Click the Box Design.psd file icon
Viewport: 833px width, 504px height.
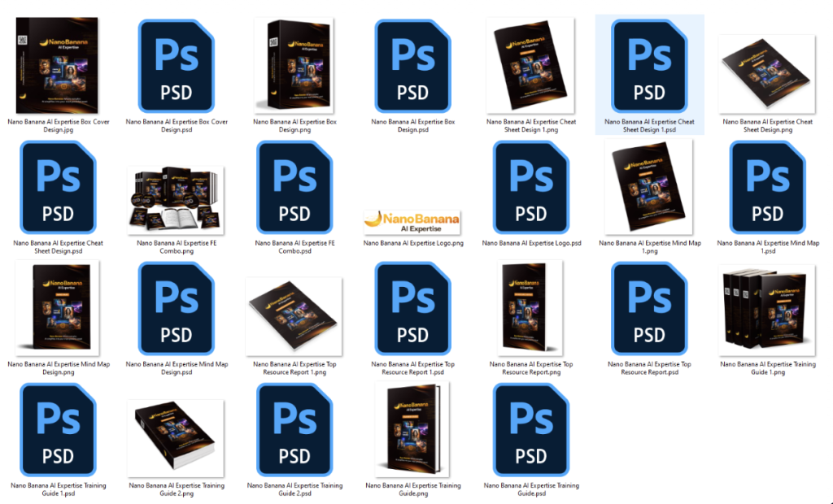click(x=412, y=65)
